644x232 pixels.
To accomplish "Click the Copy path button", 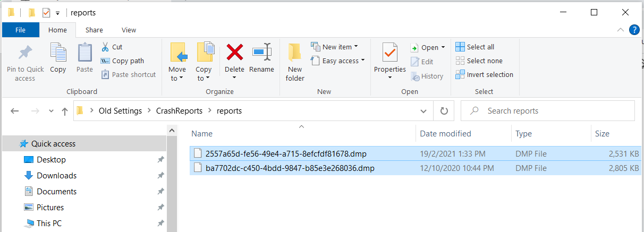I will (x=122, y=61).
